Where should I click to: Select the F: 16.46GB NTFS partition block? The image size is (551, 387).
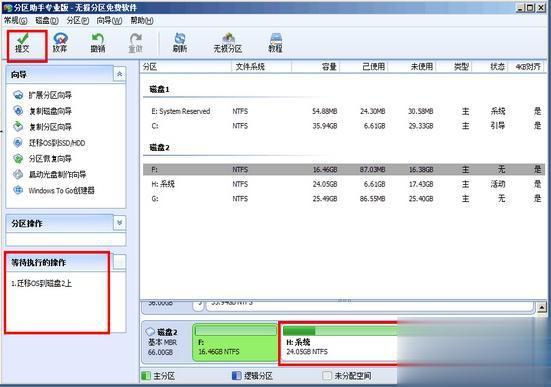tap(235, 343)
